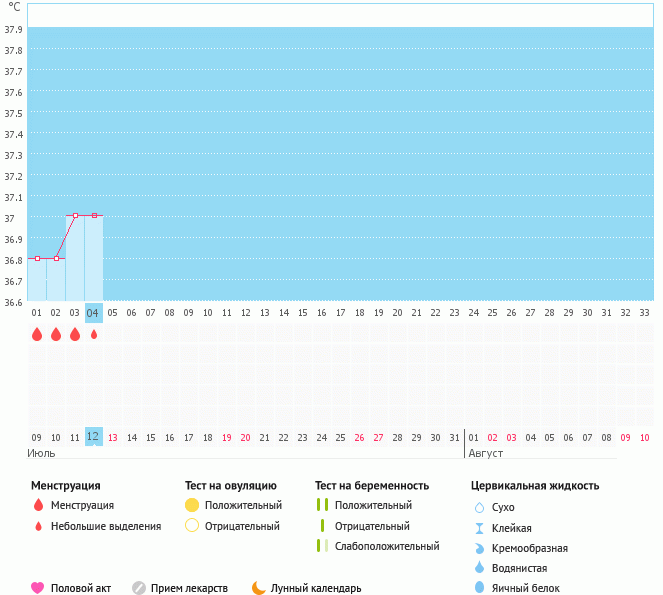Click the empty Отрицательный ovulation test circle
The image size is (663, 595).
click(192, 526)
